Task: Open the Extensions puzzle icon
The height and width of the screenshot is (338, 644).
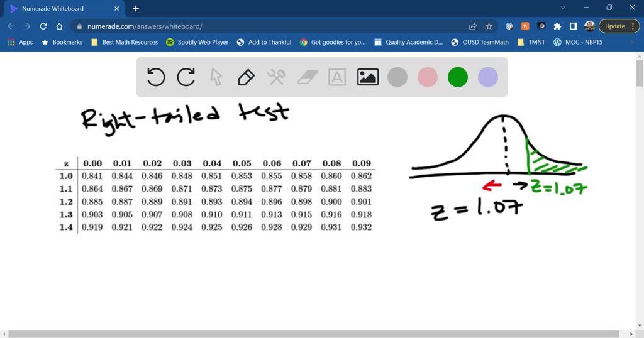Action: [557, 26]
